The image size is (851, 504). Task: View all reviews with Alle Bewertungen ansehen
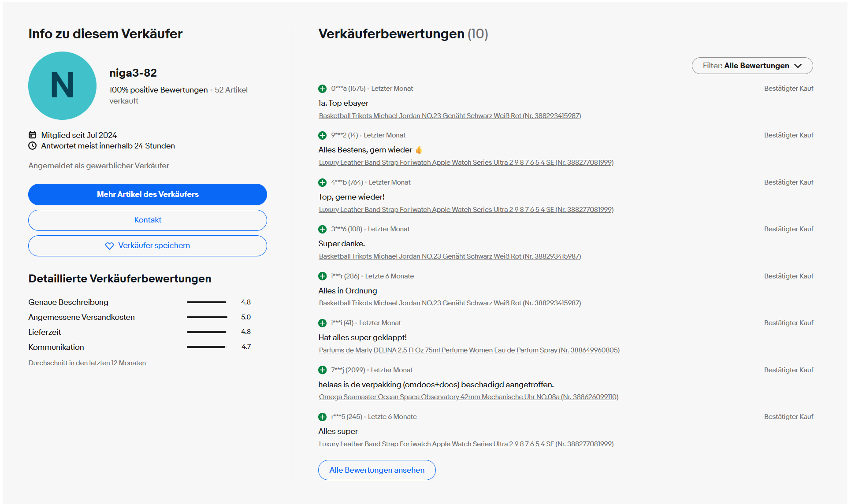click(377, 470)
